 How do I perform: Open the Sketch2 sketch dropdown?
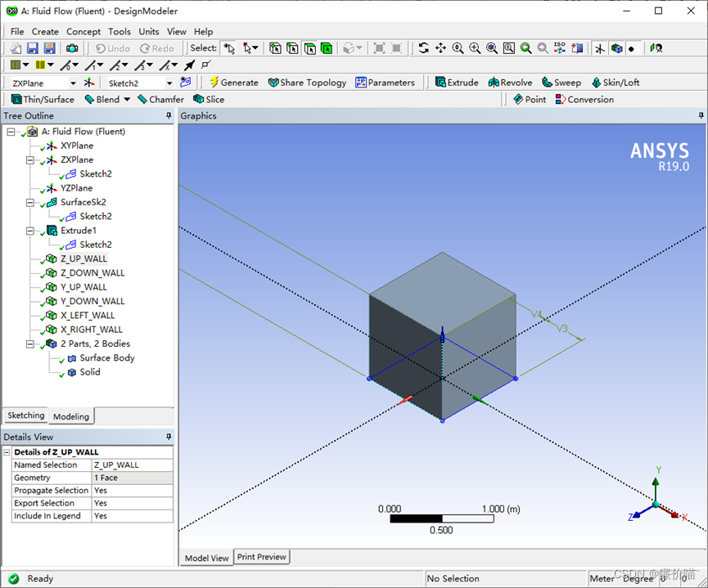[169, 83]
